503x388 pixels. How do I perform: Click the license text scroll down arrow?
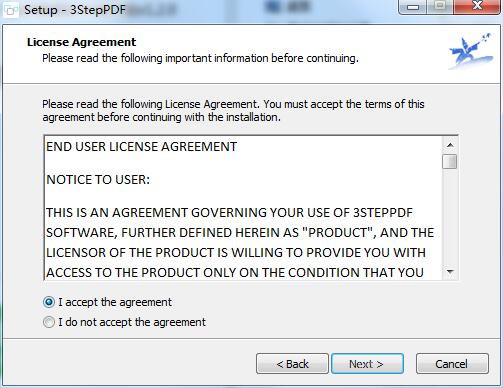click(450, 272)
